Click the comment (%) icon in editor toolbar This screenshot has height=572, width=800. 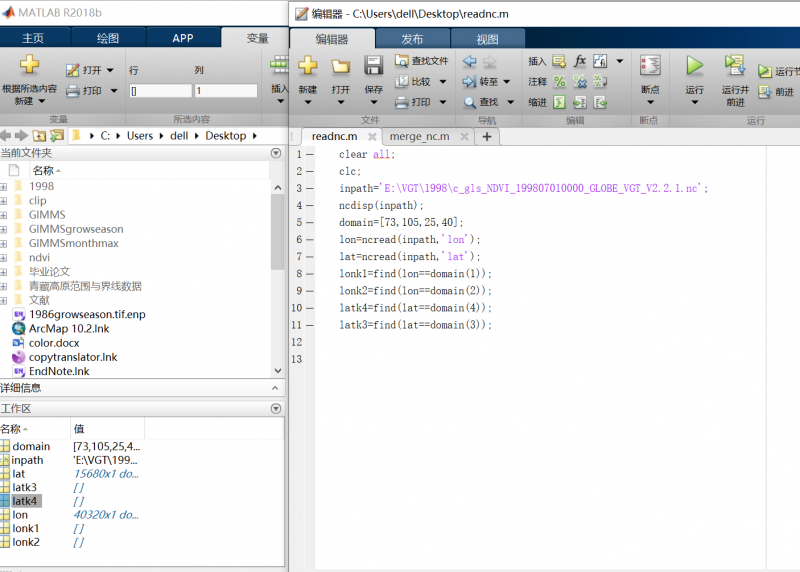coord(560,82)
